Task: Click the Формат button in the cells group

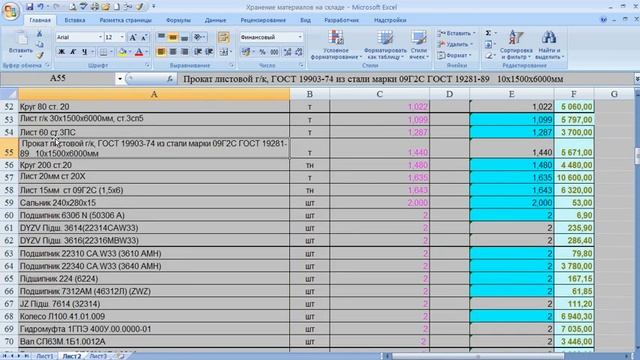Action: click(x=454, y=55)
